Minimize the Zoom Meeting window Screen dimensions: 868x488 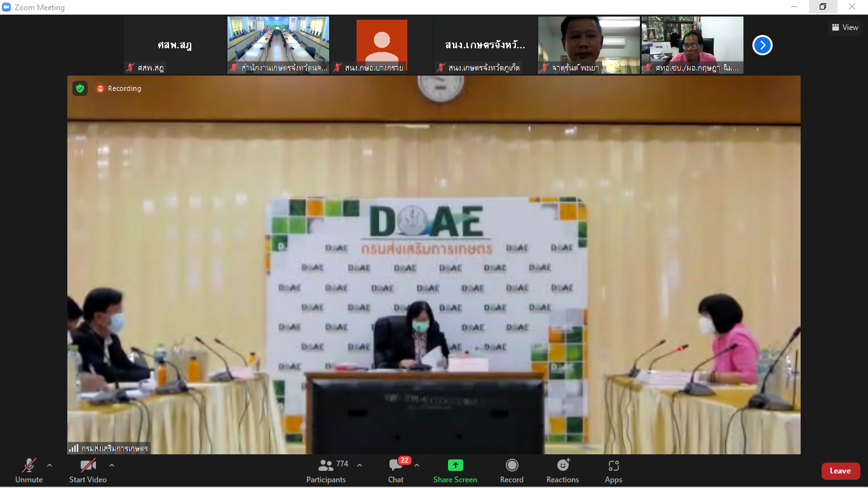(794, 7)
